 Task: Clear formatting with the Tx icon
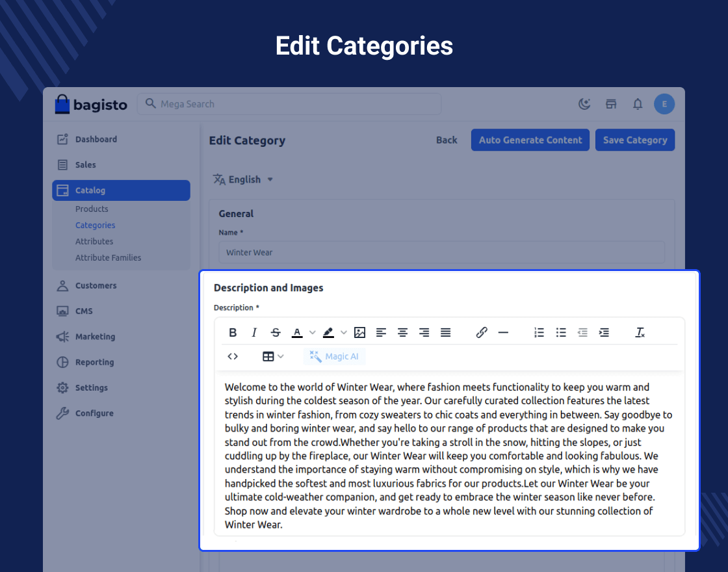640,332
